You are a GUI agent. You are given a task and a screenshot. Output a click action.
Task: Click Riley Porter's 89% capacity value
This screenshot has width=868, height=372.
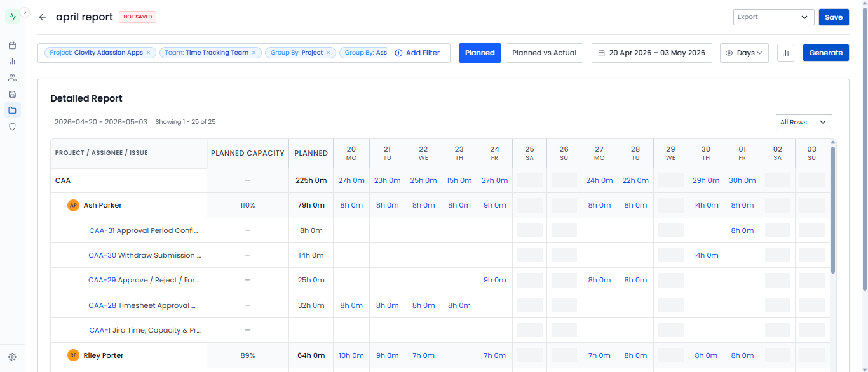coord(248,355)
